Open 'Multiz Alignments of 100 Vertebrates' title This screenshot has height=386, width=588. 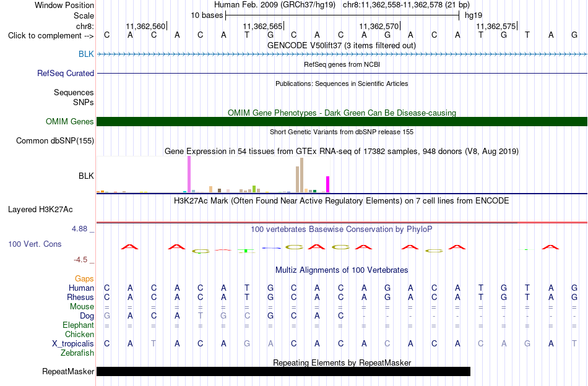click(342, 270)
